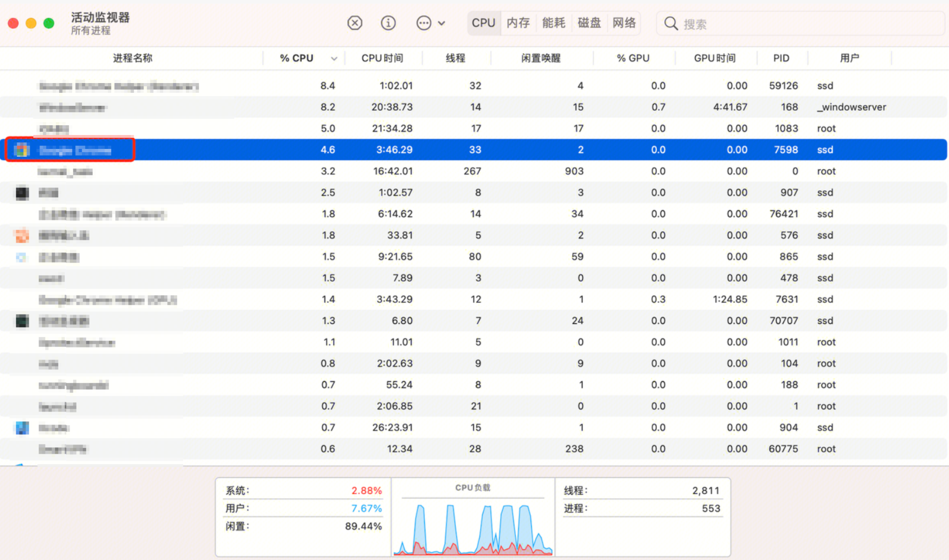Click the 进程名称 column header

click(x=132, y=58)
